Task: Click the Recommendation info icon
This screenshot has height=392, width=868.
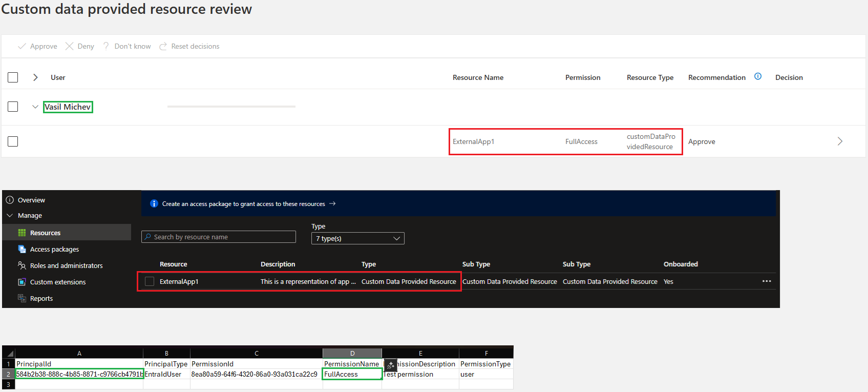Action: point(758,76)
